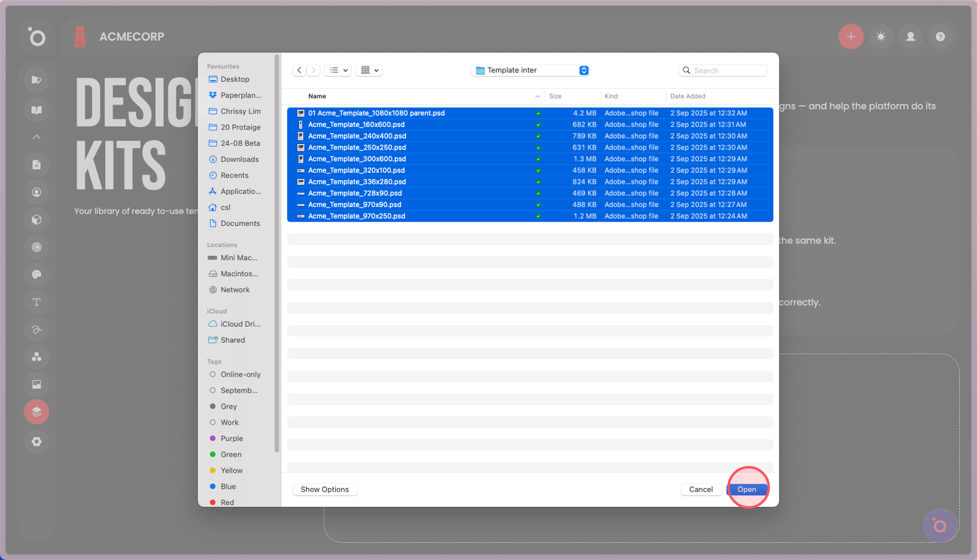Select the highlighted layers icon in sidebar
Image resolution: width=977 pixels, height=560 pixels.
click(x=37, y=412)
